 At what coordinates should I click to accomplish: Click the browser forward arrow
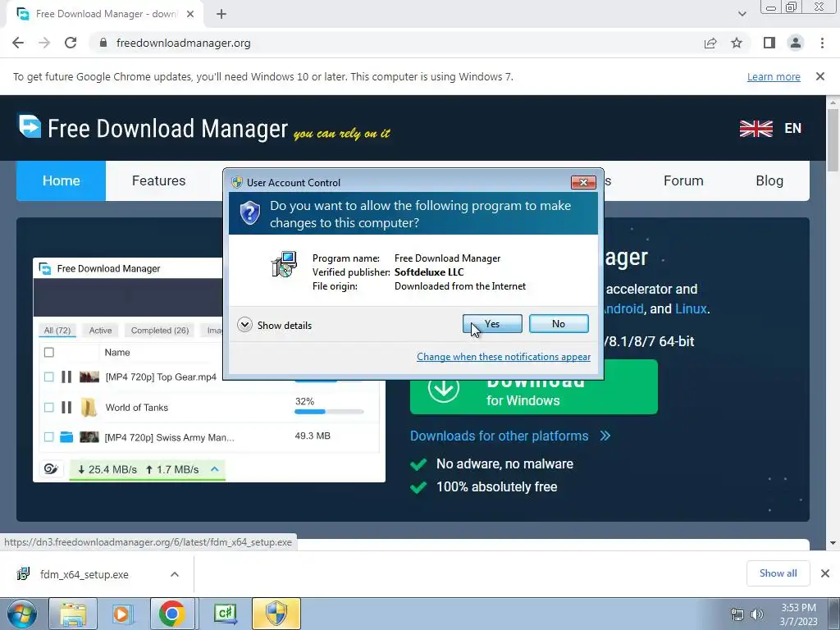tap(44, 43)
